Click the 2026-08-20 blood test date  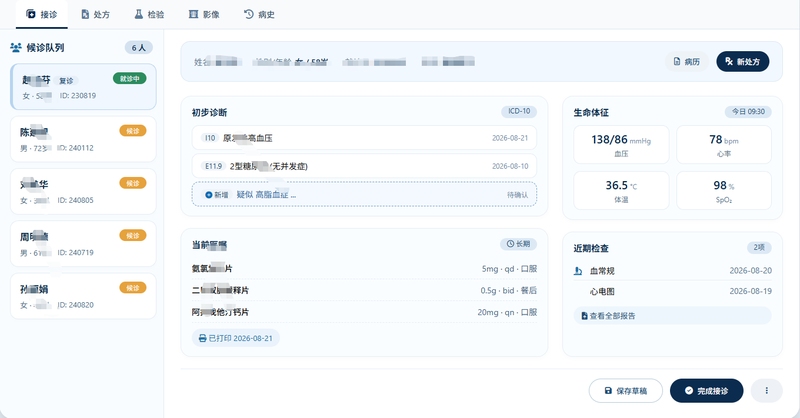coord(751,271)
